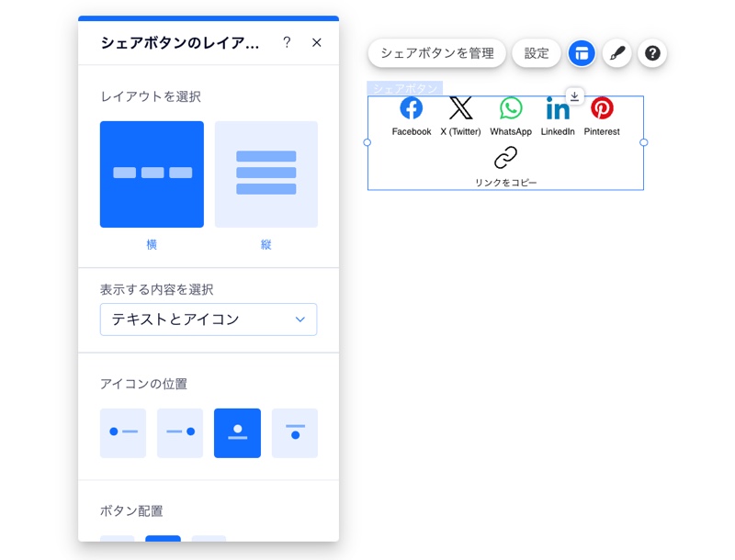Click the リンクをコピー text label

(506, 182)
